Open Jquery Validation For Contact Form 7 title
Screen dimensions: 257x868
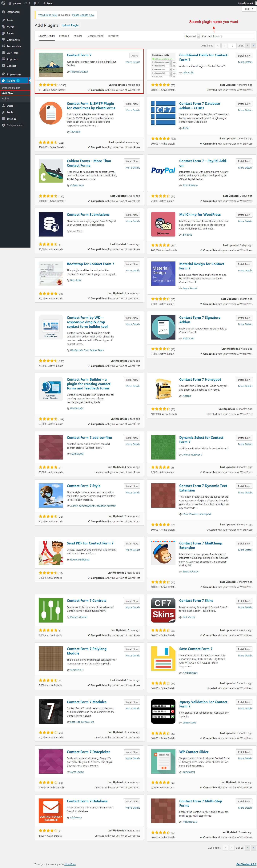tap(203, 704)
